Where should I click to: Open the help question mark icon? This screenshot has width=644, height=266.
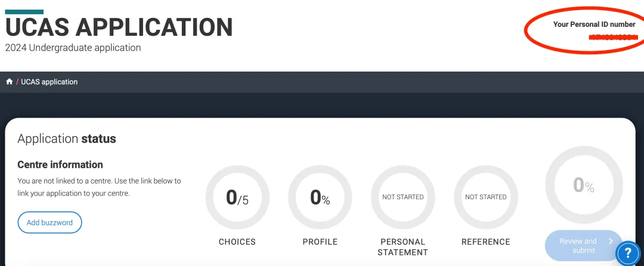pos(628,253)
